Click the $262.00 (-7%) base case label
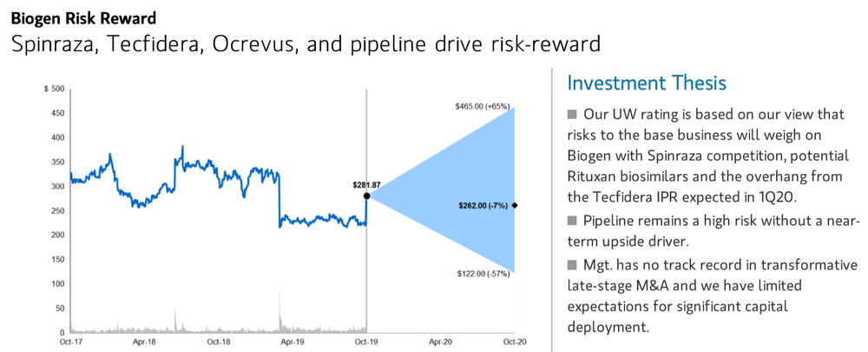 pyautogui.click(x=483, y=206)
